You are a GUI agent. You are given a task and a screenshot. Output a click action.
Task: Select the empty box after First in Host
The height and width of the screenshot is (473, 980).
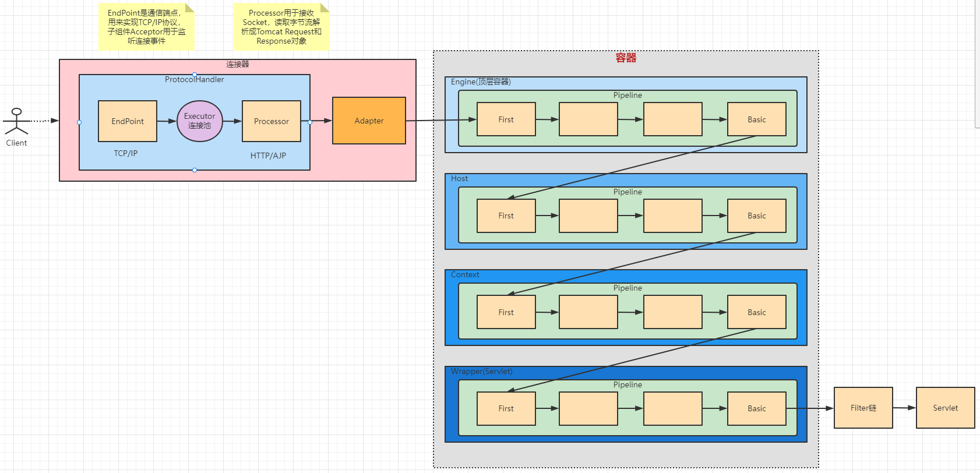[x=588, y=216]
